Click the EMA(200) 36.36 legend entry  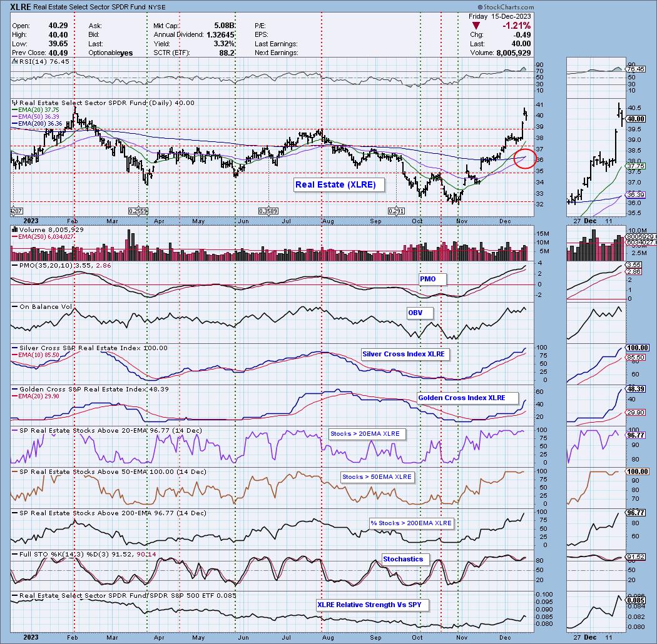pos(38,124)
